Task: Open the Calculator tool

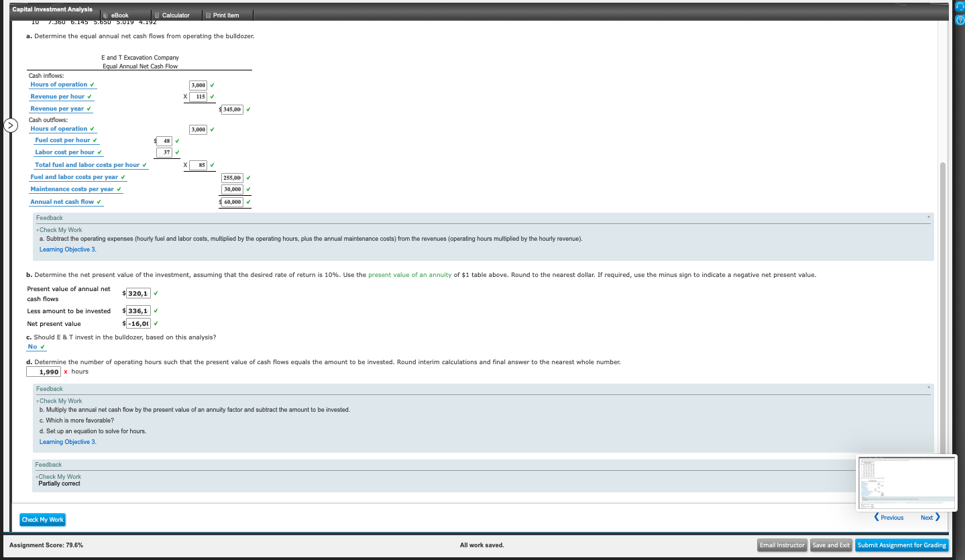Action: 176,14
